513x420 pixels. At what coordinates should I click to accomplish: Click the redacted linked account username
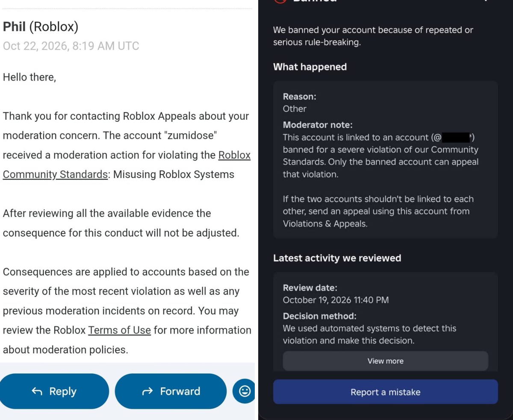pos(456,138)
